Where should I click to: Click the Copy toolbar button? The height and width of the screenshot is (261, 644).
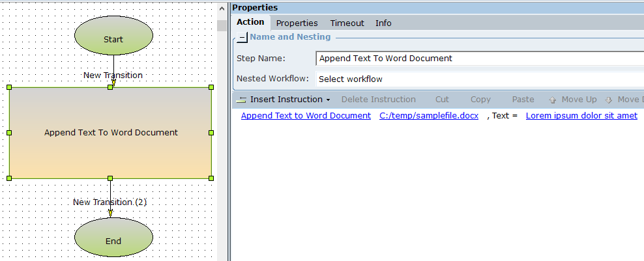(480, 100)
